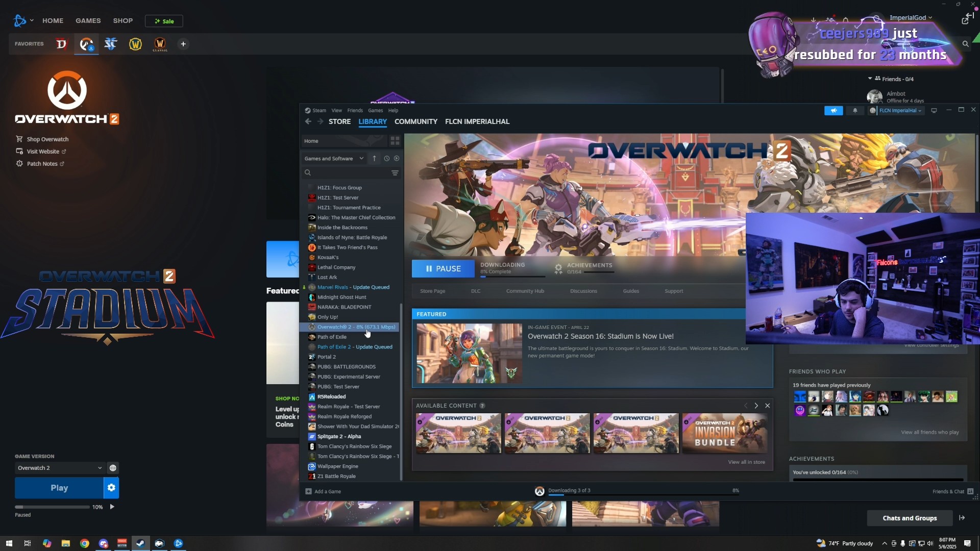The width and height of the screenshot is (980, 551).
Task: Open Steam library advanced filter options
Action: [395, 173]
